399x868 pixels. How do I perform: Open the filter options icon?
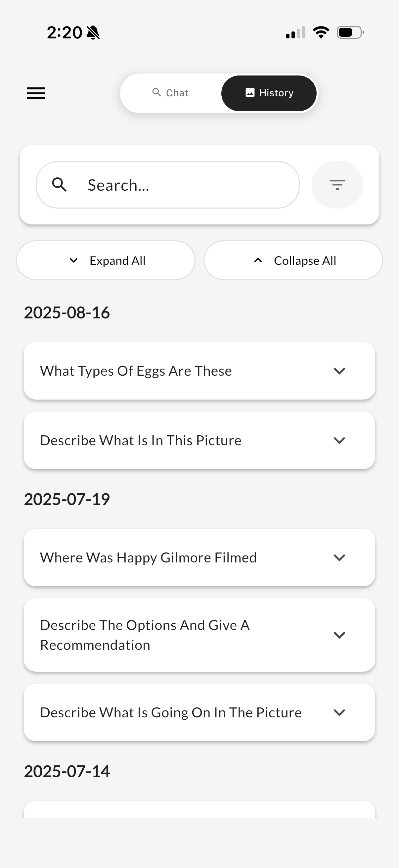tap(337, 185)
